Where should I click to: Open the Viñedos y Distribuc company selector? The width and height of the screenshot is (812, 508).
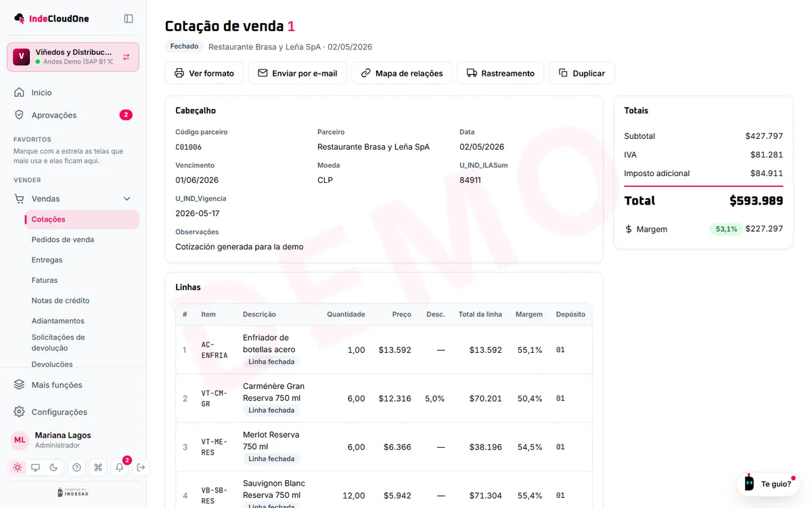73,57
